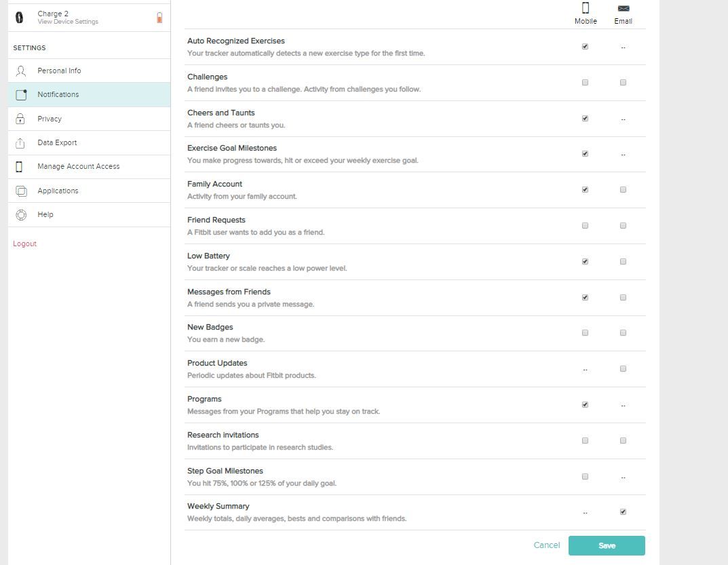Uncheck Weekly Summary email checkbox
Viewport: 728px width, 565px height.
click(x=623, y=512)
